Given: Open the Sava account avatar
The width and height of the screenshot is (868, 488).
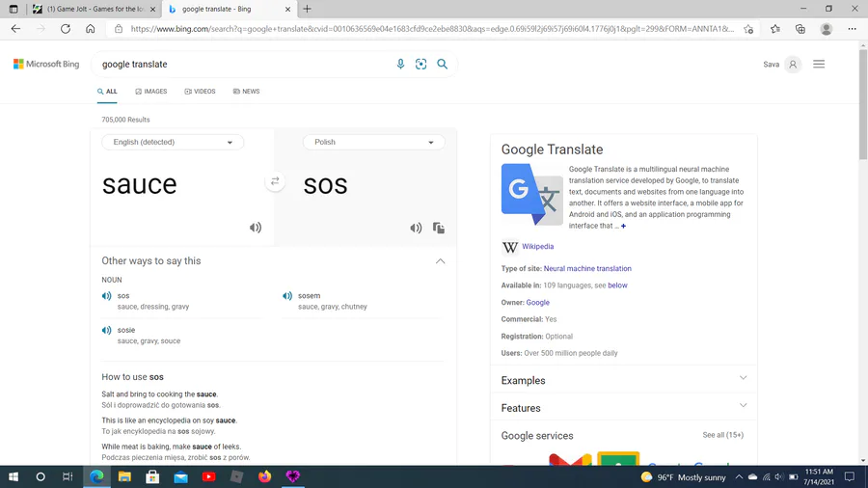Looking at the screenshot, I should pos(793,65).
